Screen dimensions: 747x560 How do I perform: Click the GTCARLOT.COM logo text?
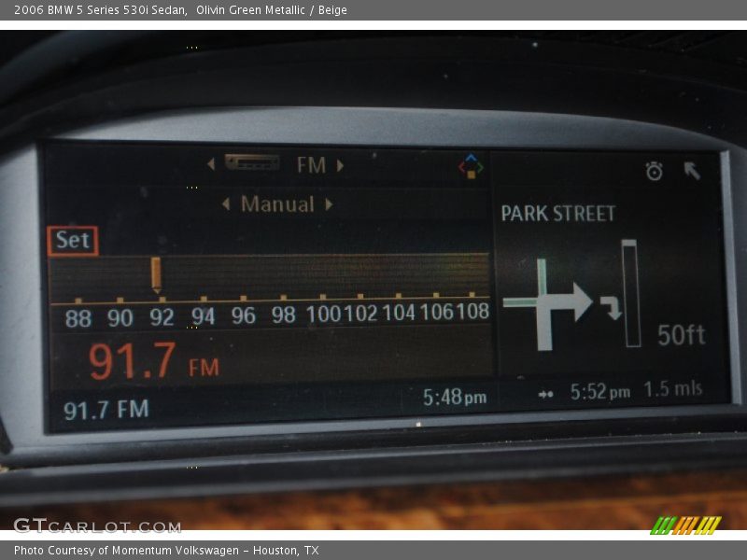(x=98, y=526)
